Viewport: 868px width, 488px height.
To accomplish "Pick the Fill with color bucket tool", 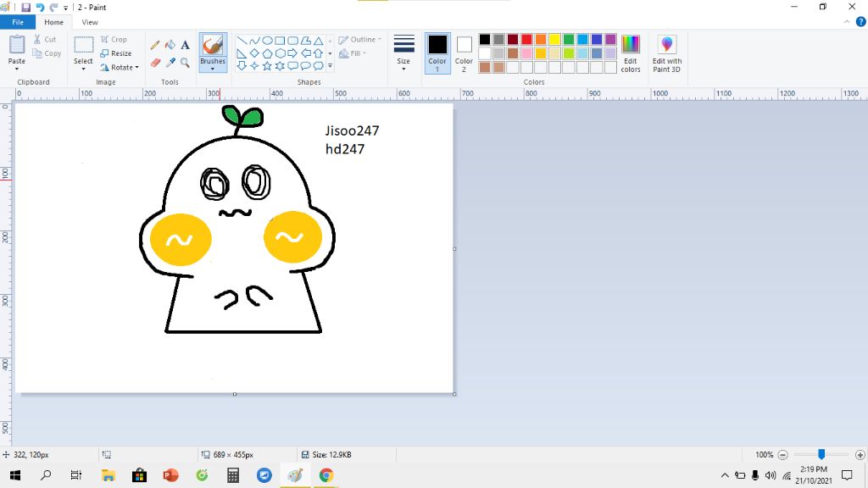I will point(170,45).
